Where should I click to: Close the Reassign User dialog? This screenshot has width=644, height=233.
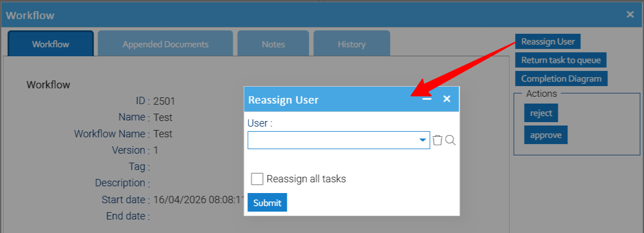pyautogui.click(x=447, y=99)
